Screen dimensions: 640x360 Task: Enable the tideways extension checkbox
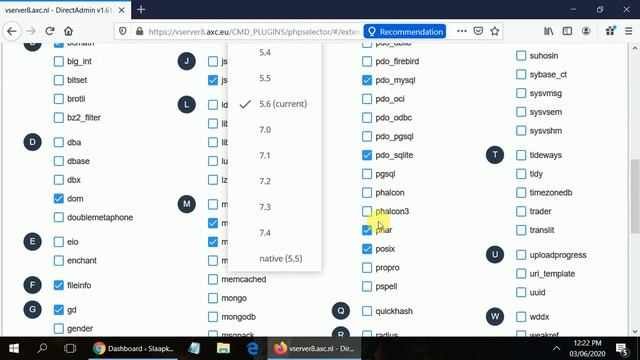pyautogui.click(x=521, y=155)
